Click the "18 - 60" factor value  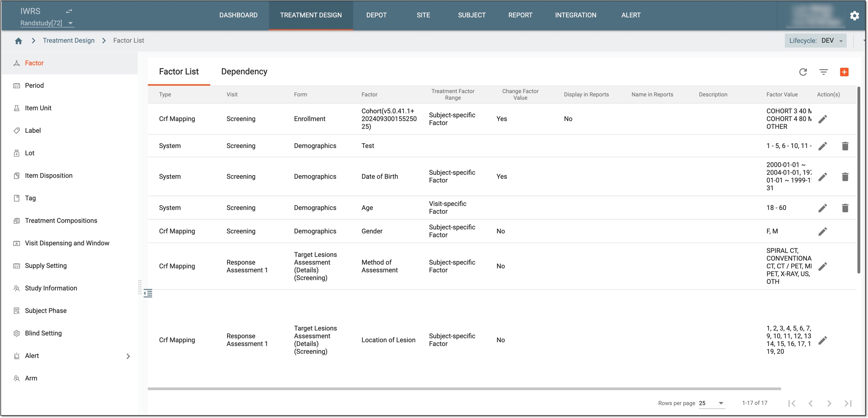tap(776, 208)
